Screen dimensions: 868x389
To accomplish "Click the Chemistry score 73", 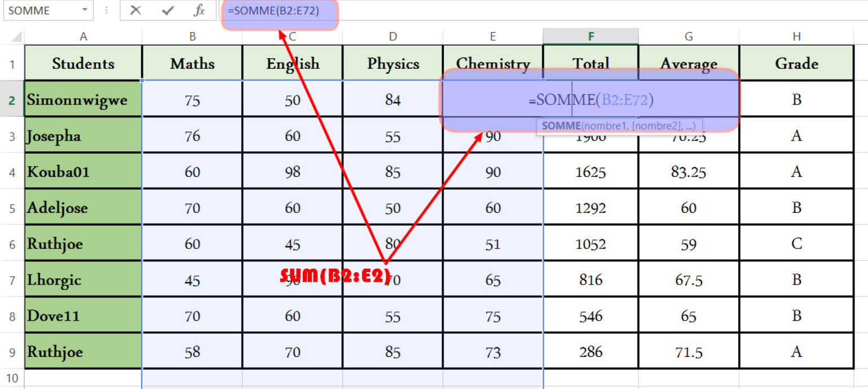I will coord(493,352).
